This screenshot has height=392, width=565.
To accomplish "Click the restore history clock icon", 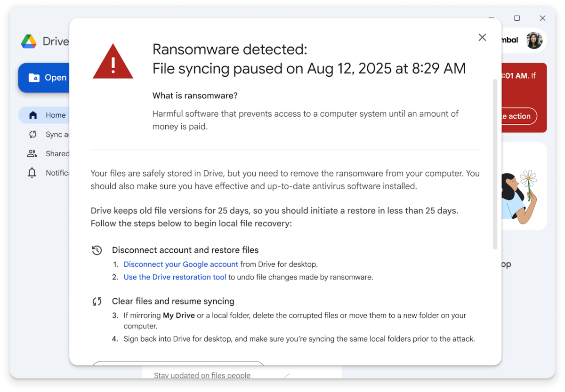I will (97, 250).
